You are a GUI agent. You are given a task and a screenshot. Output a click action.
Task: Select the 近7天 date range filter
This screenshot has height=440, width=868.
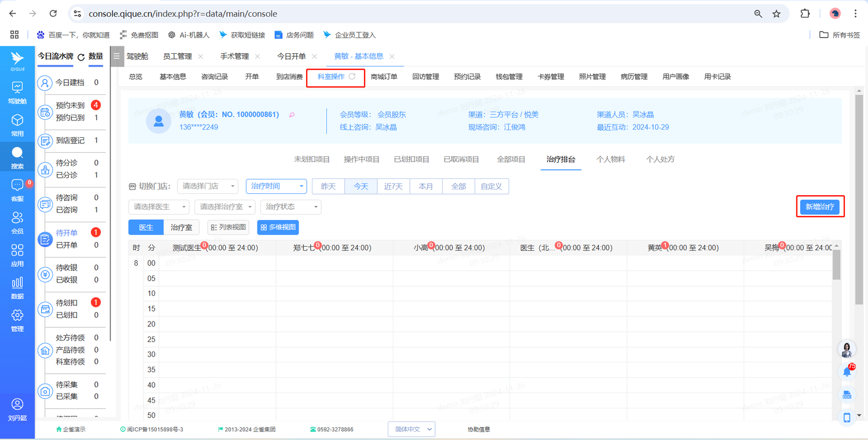pyautogui.click(x=393, y=186)
